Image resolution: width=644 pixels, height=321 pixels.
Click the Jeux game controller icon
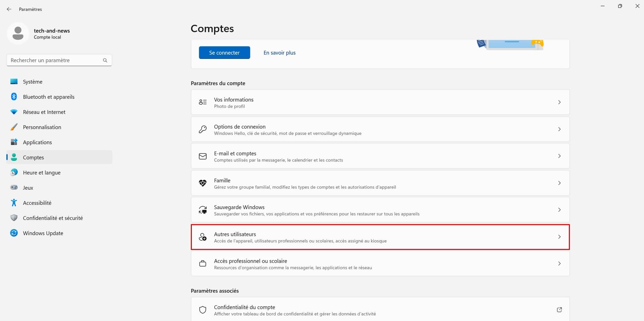14,188
